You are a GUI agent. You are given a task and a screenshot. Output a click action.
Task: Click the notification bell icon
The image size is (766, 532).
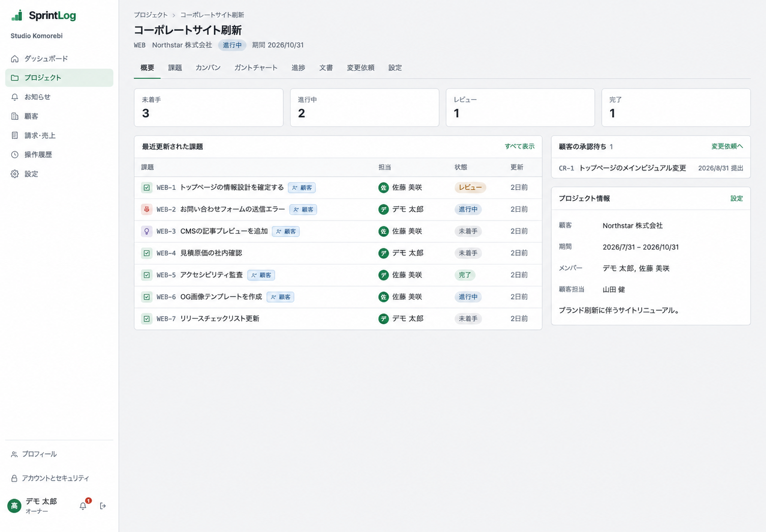(x=83, y=506)
